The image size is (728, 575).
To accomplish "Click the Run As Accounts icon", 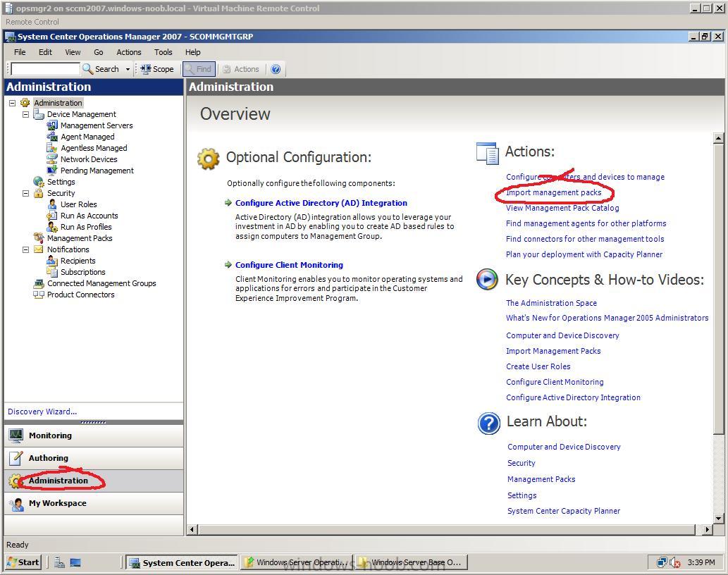I will [x=52, y=216].
